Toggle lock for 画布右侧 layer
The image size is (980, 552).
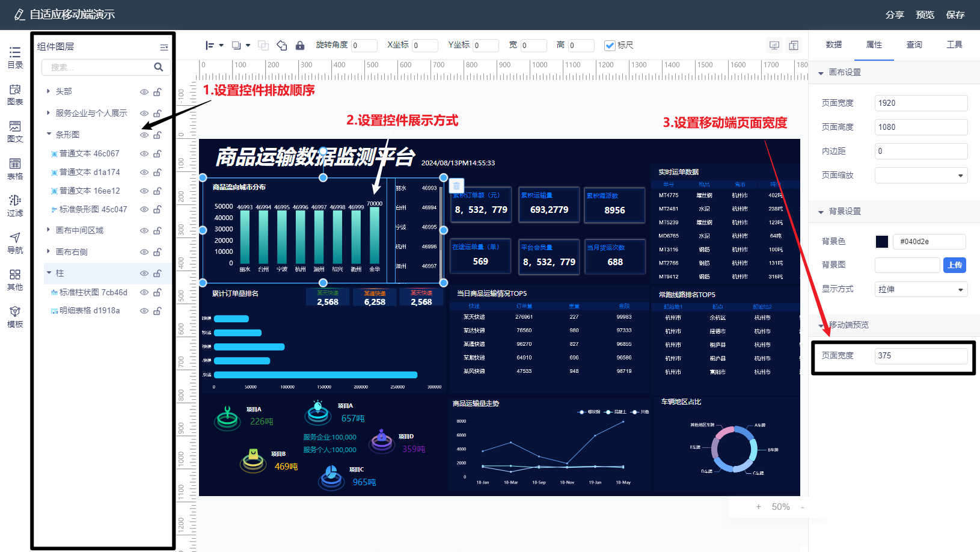click(157, 252)
